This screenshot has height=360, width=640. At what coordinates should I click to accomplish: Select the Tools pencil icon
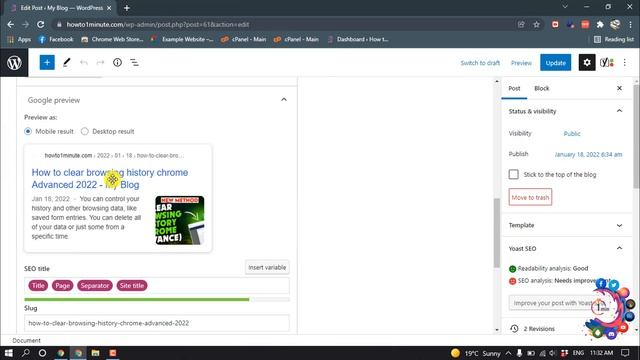[x=67, y=62]
